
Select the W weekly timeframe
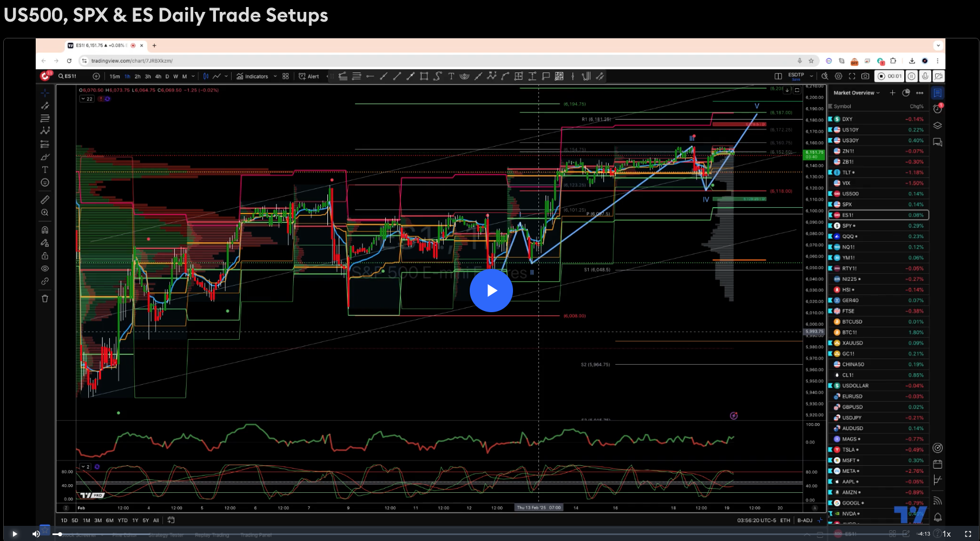click(175, 76)
